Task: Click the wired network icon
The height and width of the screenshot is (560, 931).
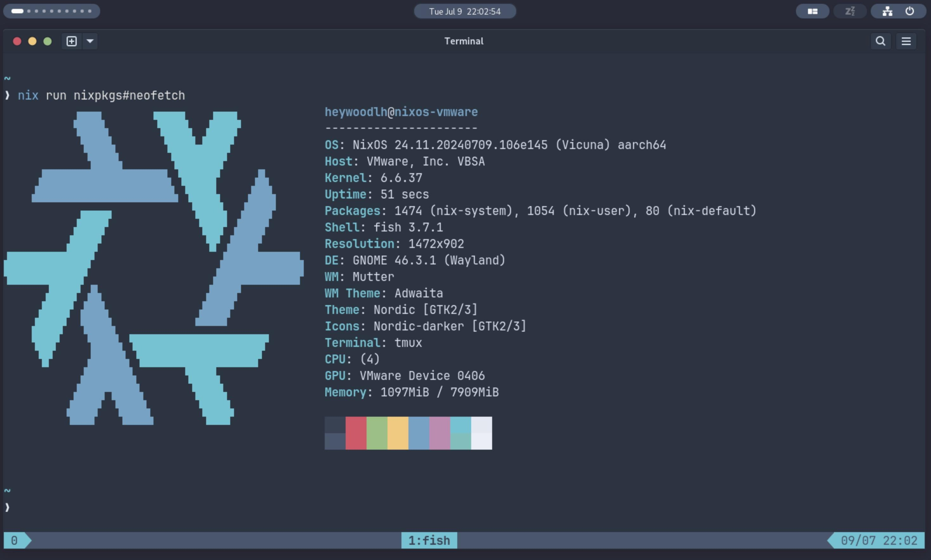Action: tap(887, 11)
